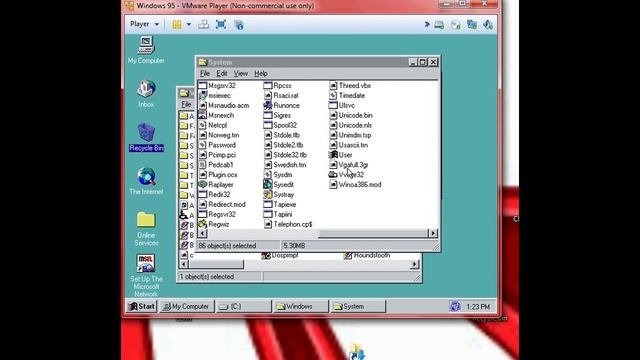Click VMware fullscreen mode toolbar icon
The height and width of the screenshot is (360, 640).
pyautogui.click(x=221, y=24)
